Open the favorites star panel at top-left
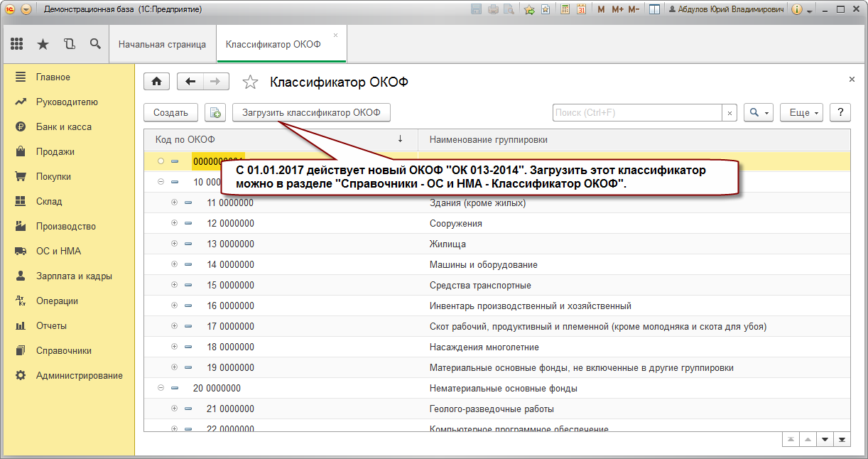Image resolution: width=868 pixels, height=459 pixels. [42, 43]
